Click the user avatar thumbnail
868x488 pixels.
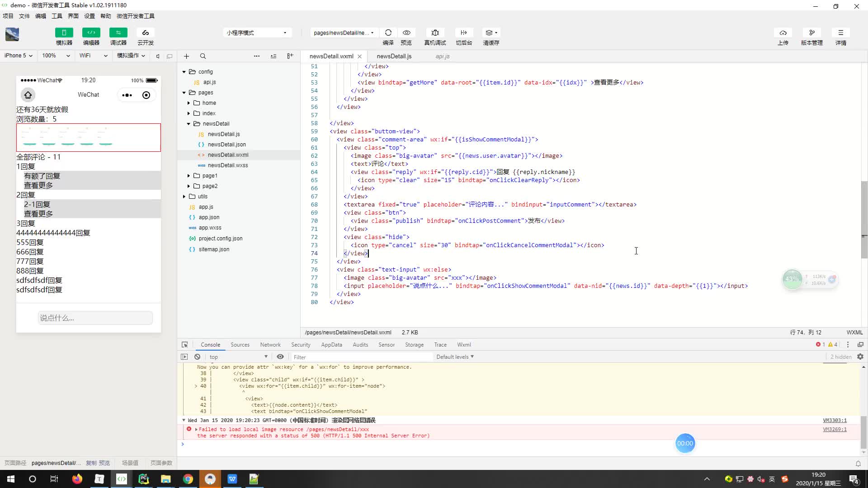coord(12,34)
